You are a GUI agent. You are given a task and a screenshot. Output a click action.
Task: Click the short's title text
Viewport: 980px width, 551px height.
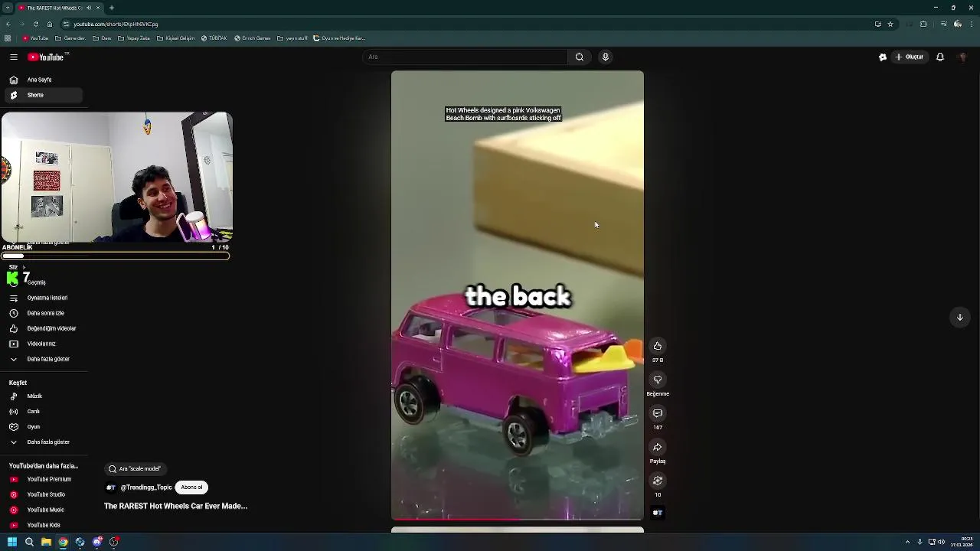[176, 506]
